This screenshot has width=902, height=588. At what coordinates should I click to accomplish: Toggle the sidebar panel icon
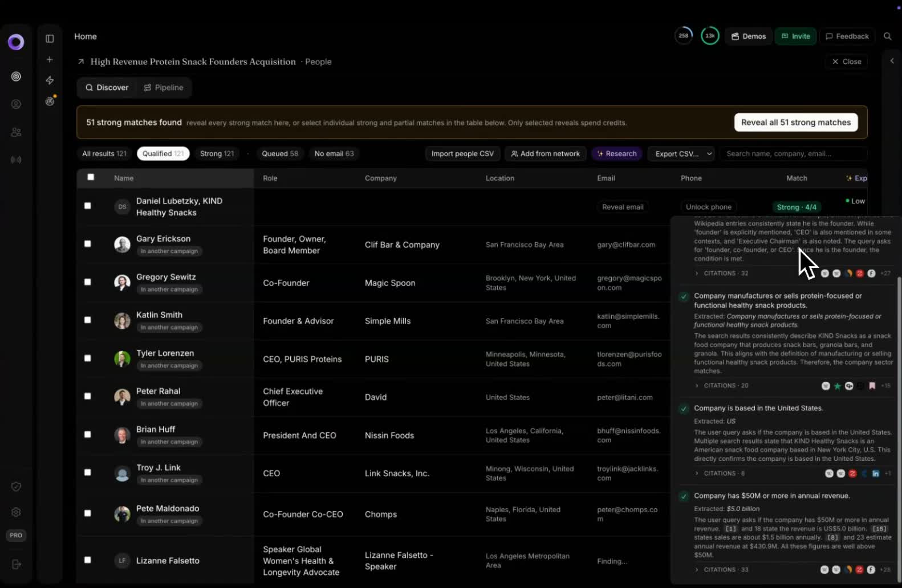point(50,39)
